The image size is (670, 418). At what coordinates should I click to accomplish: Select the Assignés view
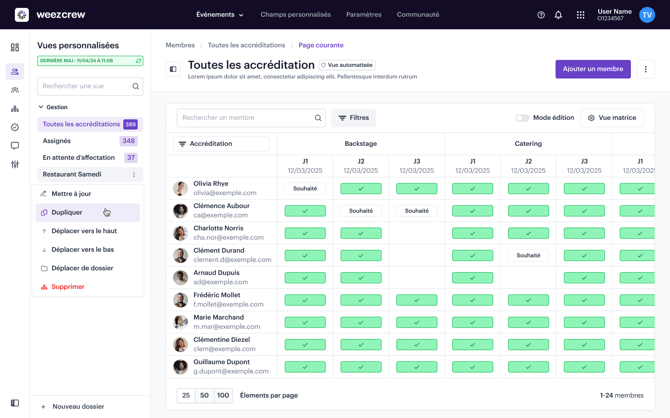[90, 141]
